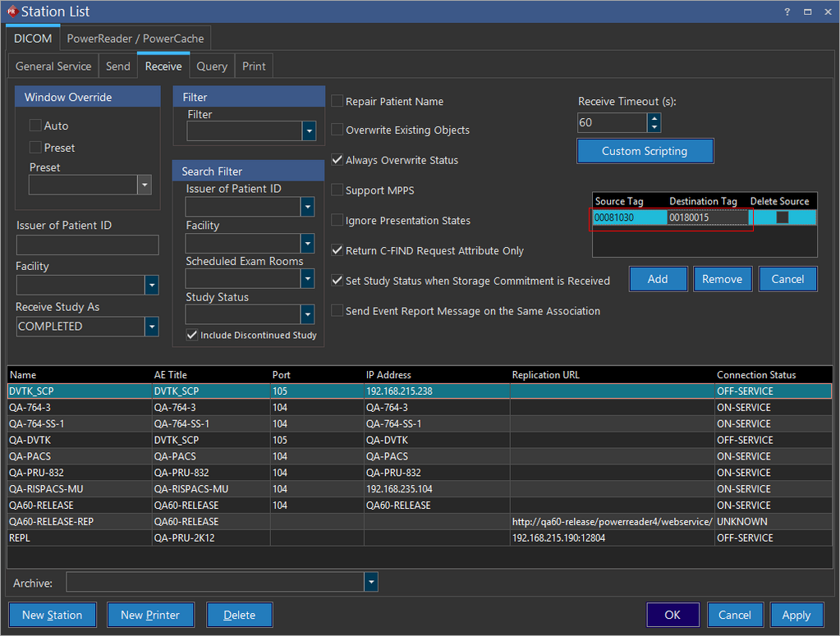Click the New Station button

52,615
